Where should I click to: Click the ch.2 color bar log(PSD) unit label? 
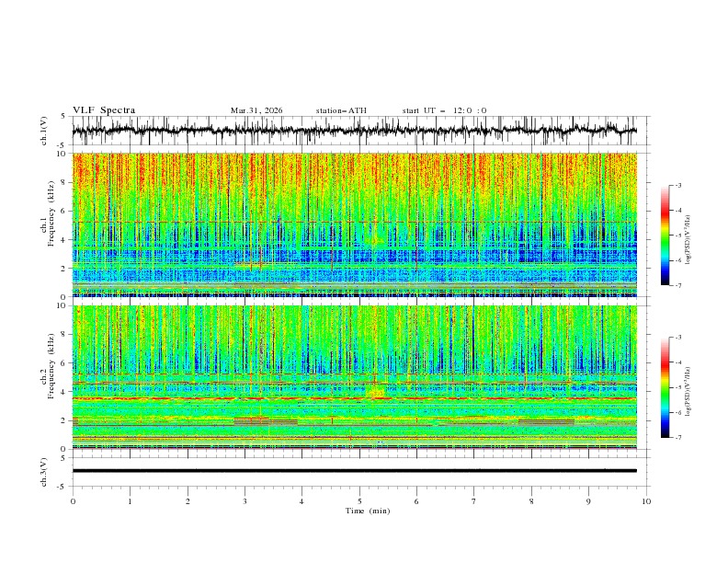click(x=688, y=392)
